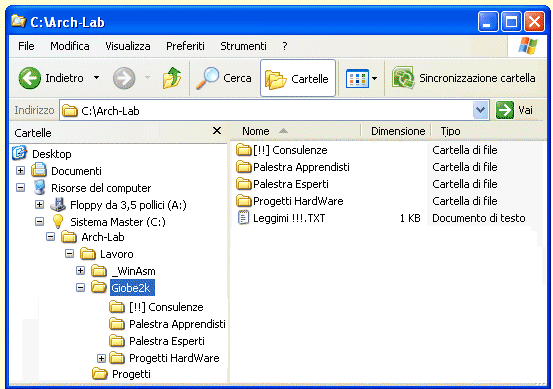Select [!!] Consulenze in folder tree

(x=166, y=307)
